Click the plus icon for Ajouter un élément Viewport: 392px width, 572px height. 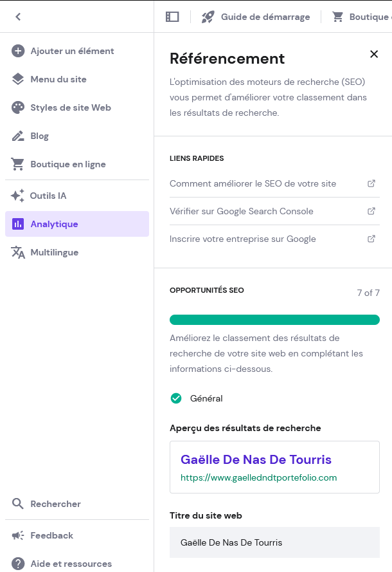(x=18, y=51)
